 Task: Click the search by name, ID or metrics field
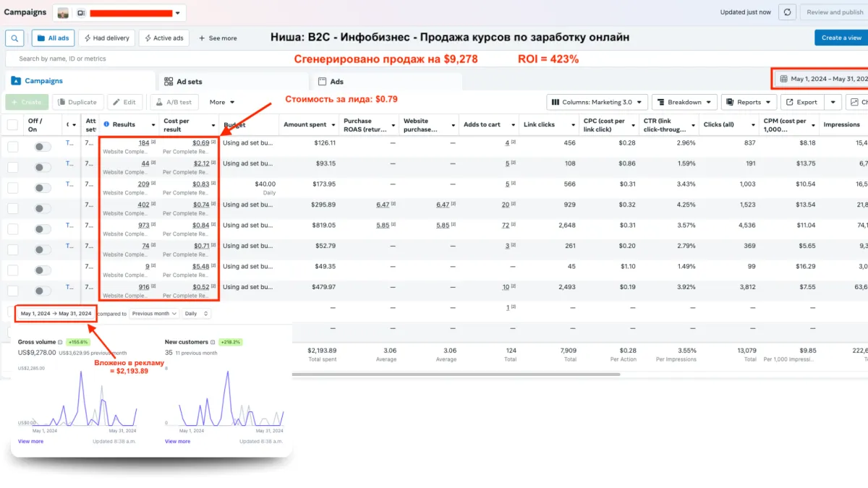pyautogui.click(x=145, y=59)
